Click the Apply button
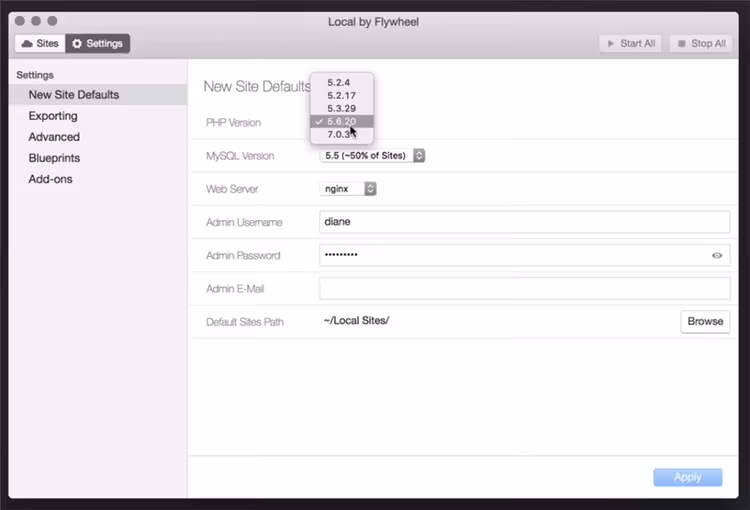Viewport: 750px width, 510px height. click(688, 477)
